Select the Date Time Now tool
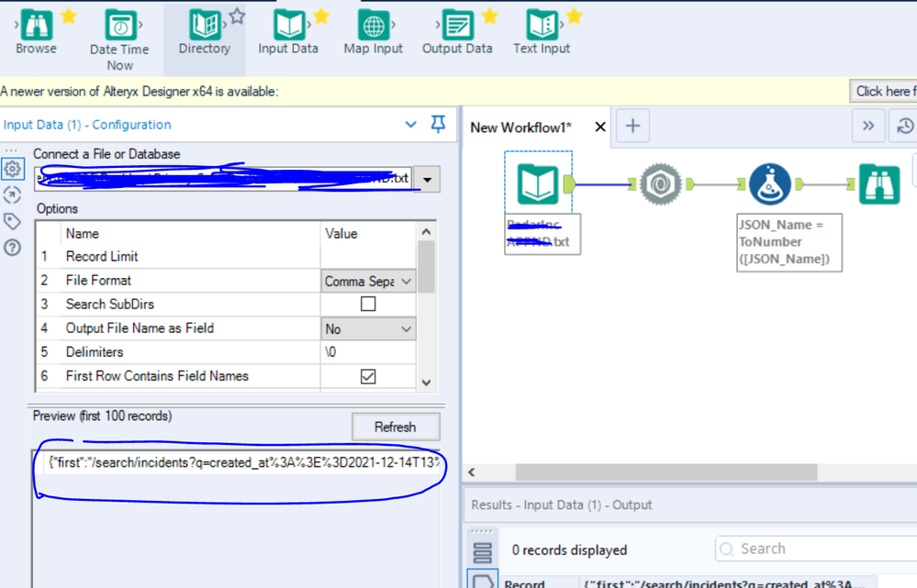Viewport: 917px width, 588px height. (119, 39)
